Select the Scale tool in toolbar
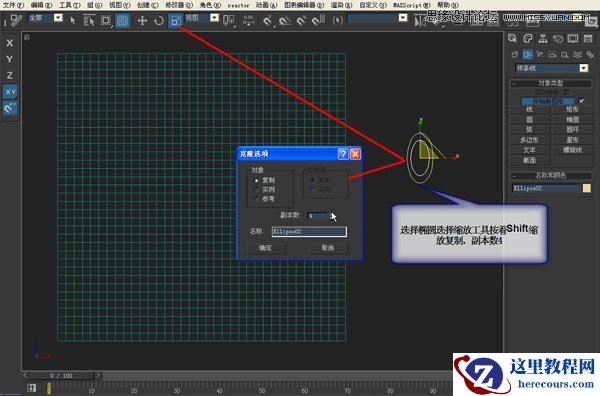 pyautogui.click(x=175, y=21)
